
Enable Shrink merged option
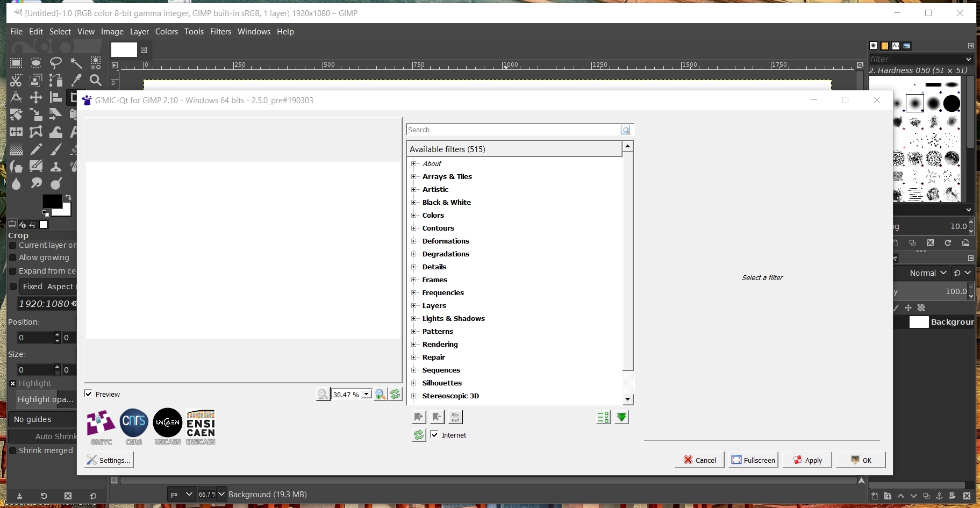pyautogui.click(x=13, y=450)
